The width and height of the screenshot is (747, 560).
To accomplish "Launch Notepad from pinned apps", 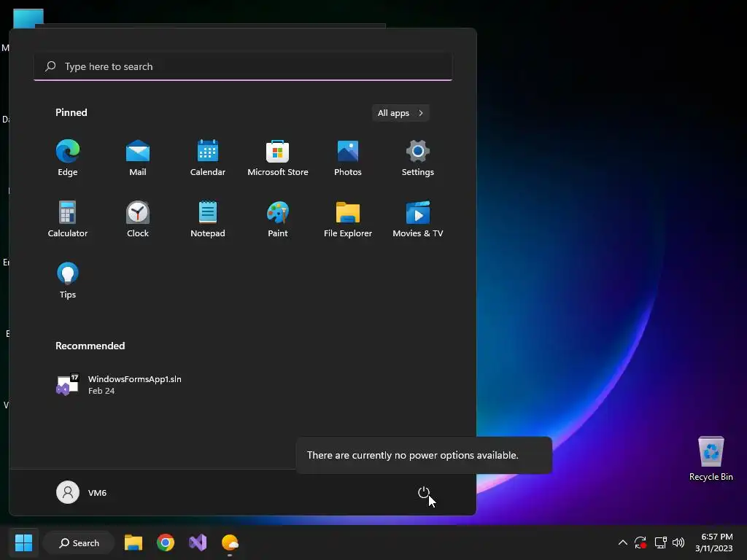I will [208, 219].
